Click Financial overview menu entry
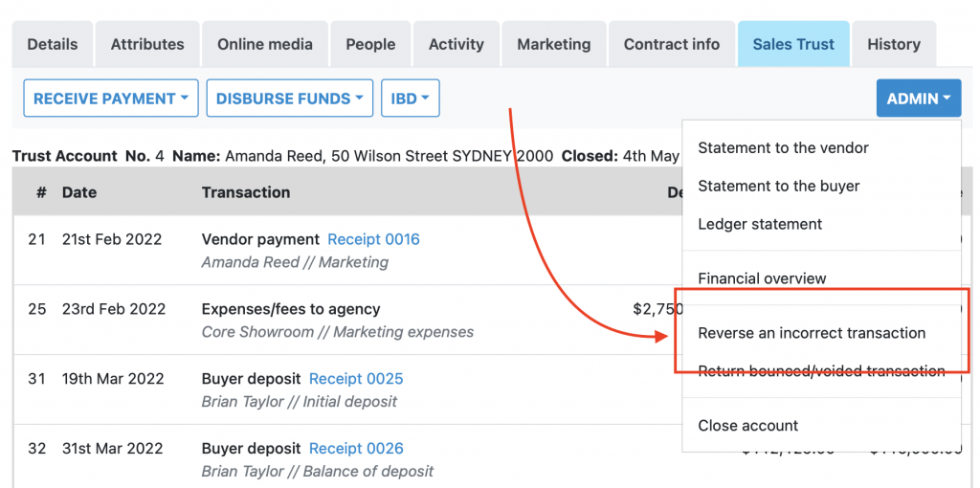Screen dimensions: 980x488 [x=762, y=279]
